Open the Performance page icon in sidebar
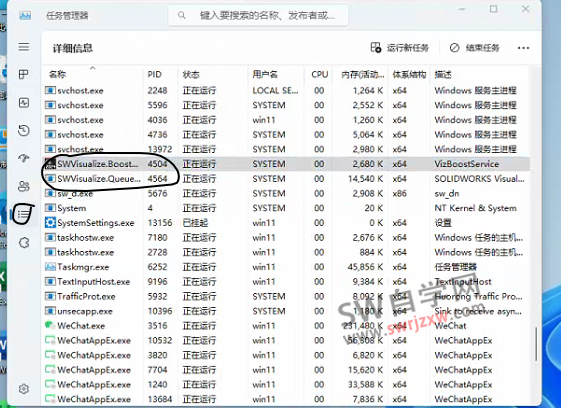Image resolution: width=561 pixels, height=408 pixels. click(24, 103)
